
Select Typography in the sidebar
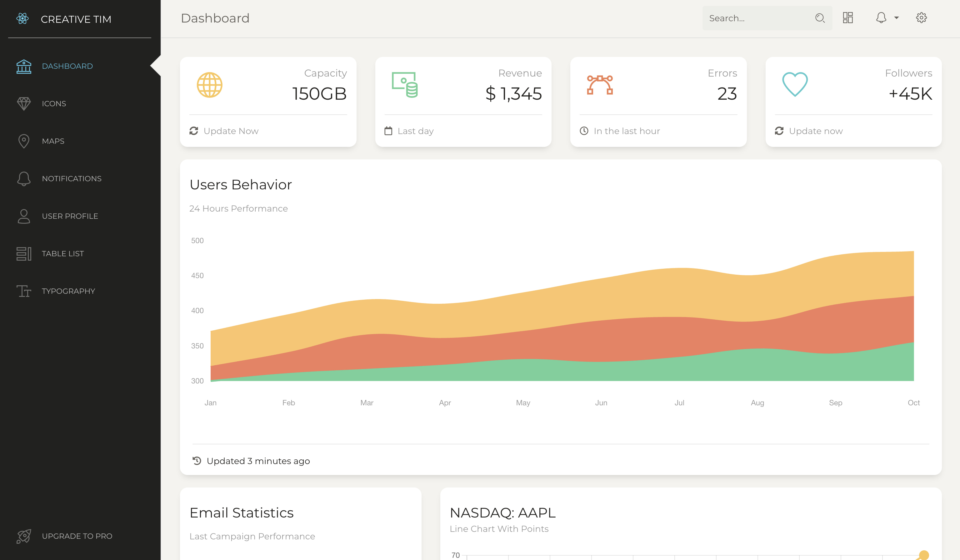point(68,291)
